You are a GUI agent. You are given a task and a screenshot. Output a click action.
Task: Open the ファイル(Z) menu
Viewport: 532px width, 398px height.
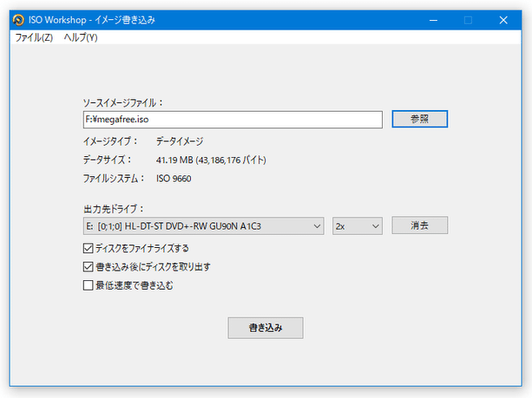pyautogui.click(x=34, y=37)
